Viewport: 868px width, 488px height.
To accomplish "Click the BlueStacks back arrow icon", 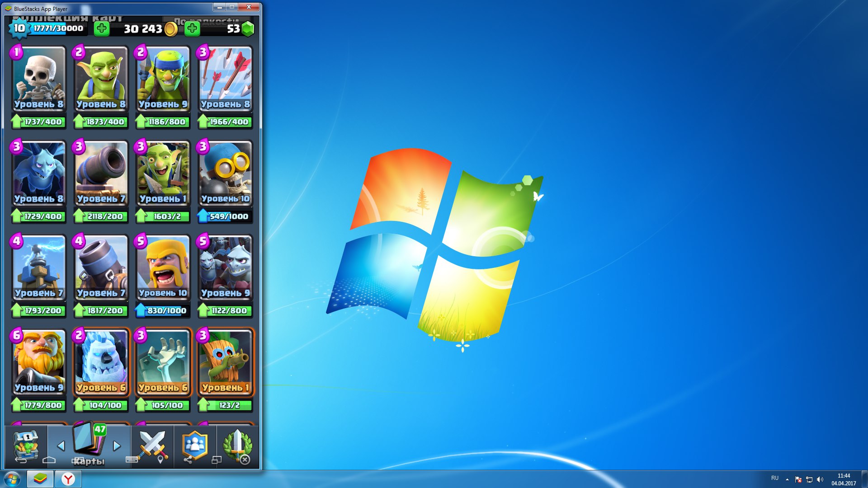I will [x=21, y=460].
